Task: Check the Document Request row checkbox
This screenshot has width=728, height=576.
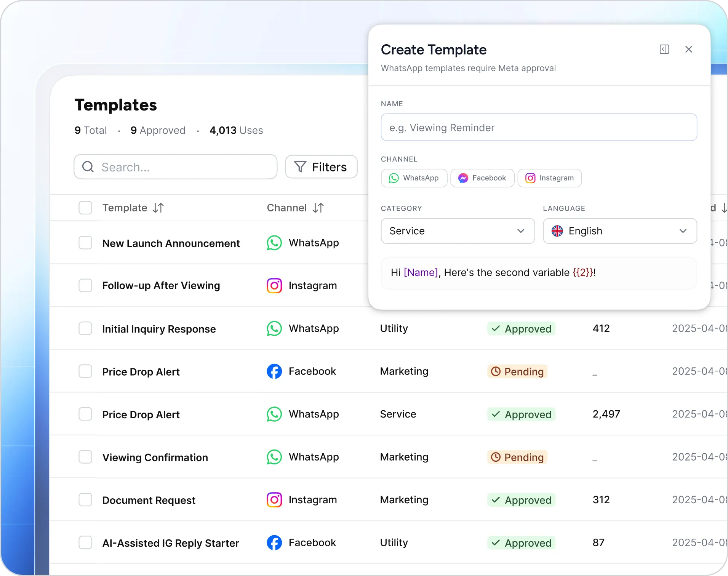Action: pos(85,500)
